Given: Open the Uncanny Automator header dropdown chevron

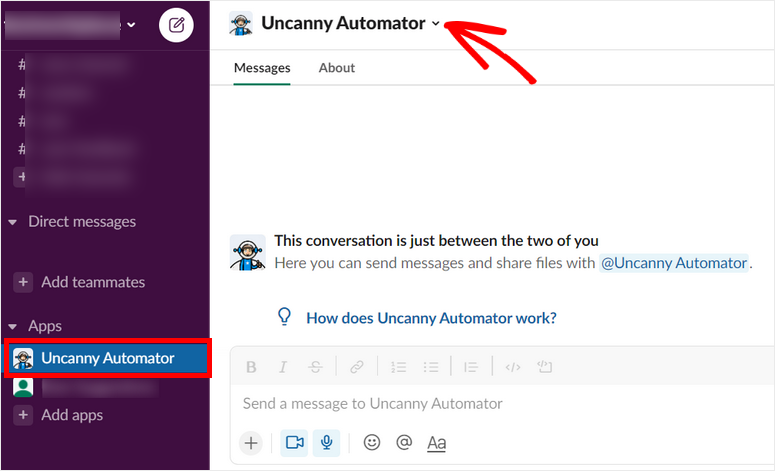Looking at the screenshot, I should coord(435,23).
